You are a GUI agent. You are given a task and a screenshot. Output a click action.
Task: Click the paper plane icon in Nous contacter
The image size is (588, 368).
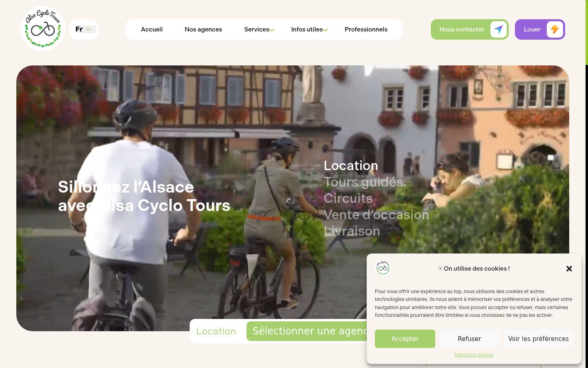click(x=499, y=29)
